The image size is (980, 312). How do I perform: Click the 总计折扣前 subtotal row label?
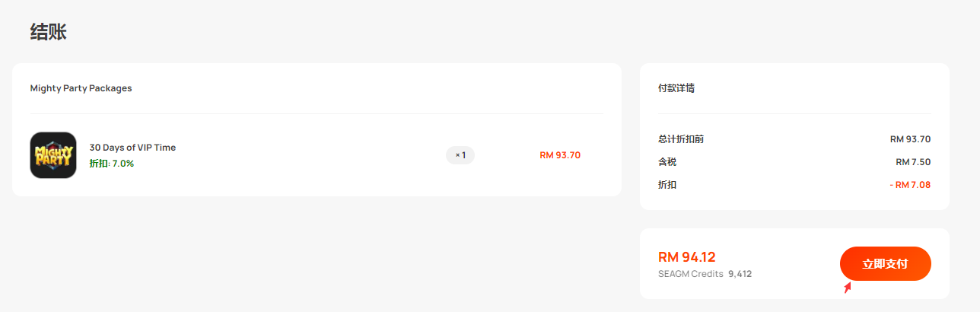(x=681, y=139)
